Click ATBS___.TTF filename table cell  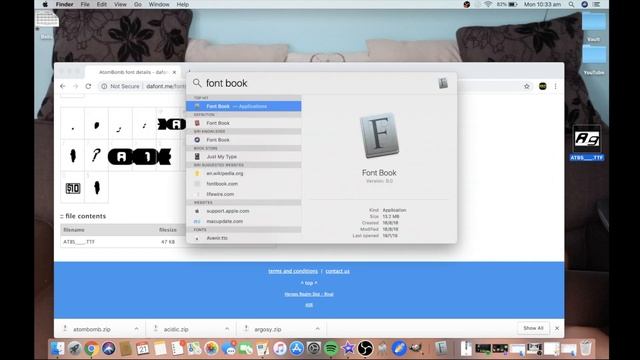(79, 242)
